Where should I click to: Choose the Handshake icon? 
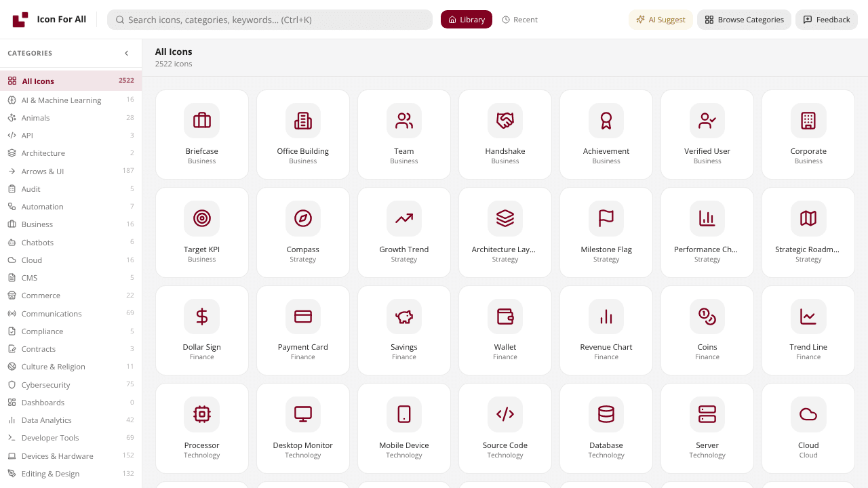click(505, 134)
